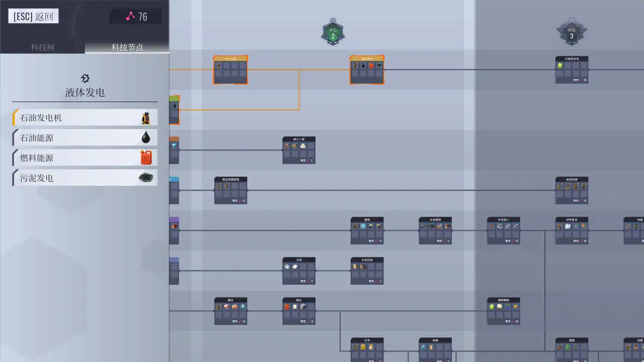Click the 合金轧制 node title
644x362 pixels.
point(367,259)
